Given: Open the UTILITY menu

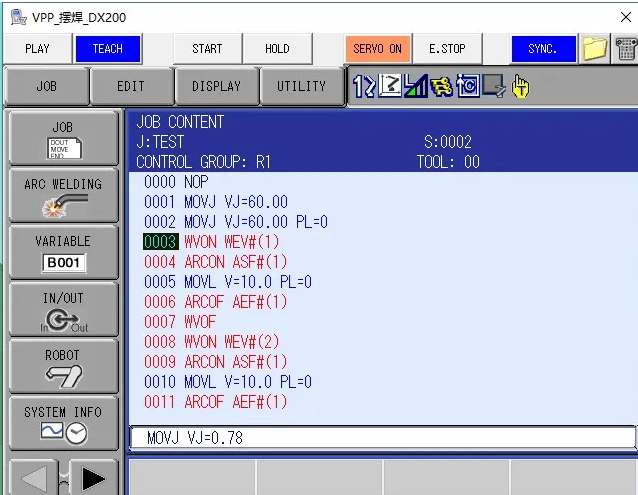Looking at the screenshot, I should [302, 86].
